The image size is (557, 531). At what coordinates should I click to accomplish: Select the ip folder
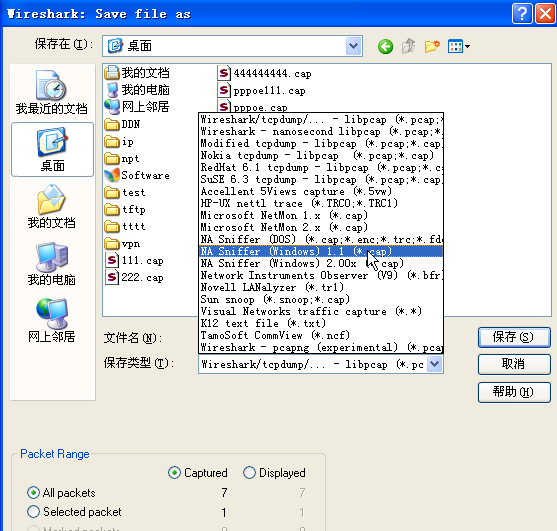click(119, 141)
